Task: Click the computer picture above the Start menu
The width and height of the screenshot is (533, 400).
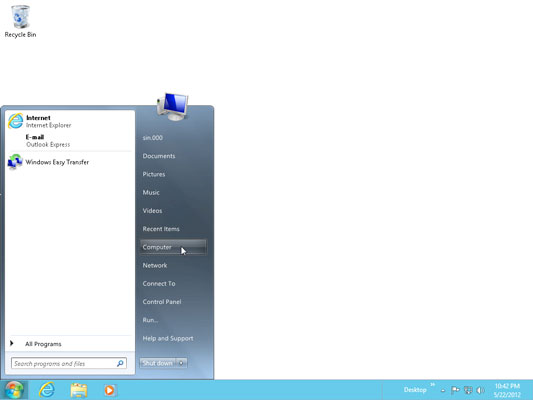Action: pos(173,107)
